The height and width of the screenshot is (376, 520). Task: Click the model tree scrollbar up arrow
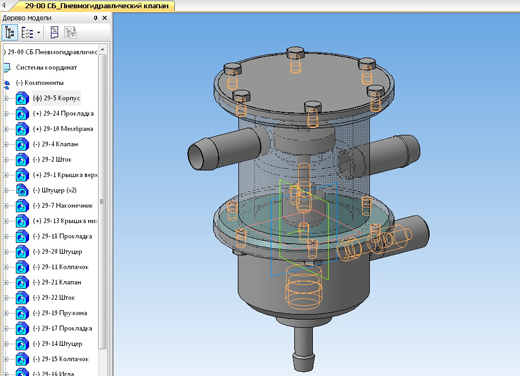click(x=102, y=50)
